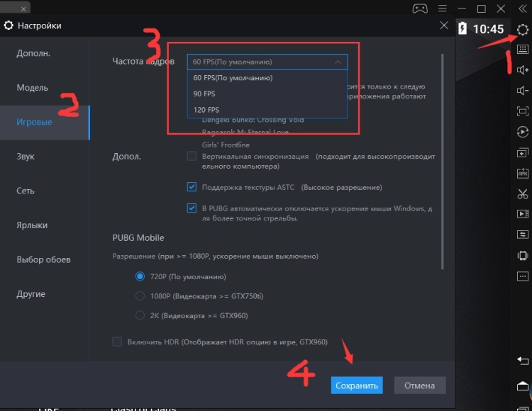Open the keyboard mapping tool
This screenshot has width=532, height=411.
(523, 50)
